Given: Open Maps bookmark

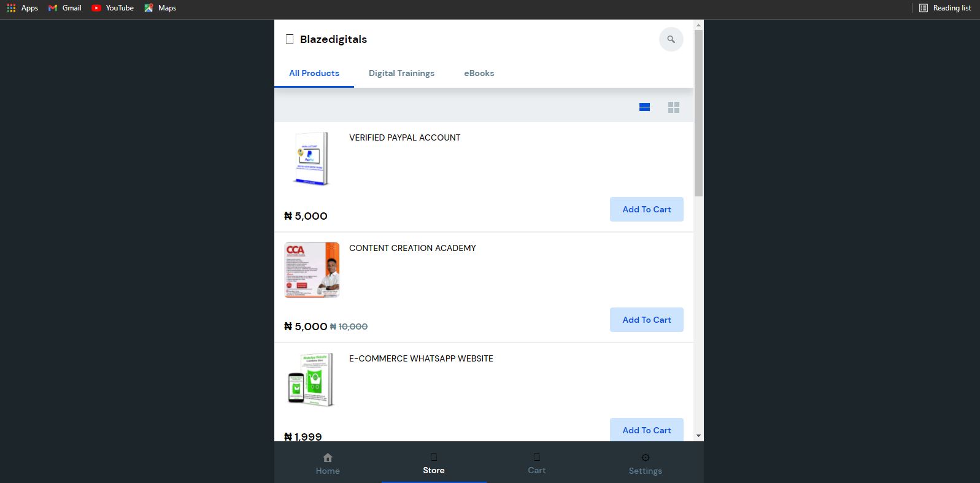Looking at the screenshot, I should pyautogui.click(x=160, y=8).
